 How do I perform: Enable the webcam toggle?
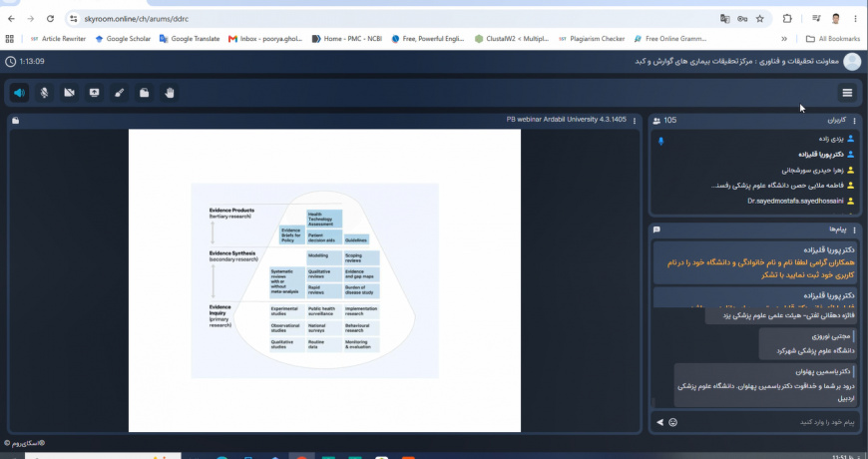[x=69, y=93]
